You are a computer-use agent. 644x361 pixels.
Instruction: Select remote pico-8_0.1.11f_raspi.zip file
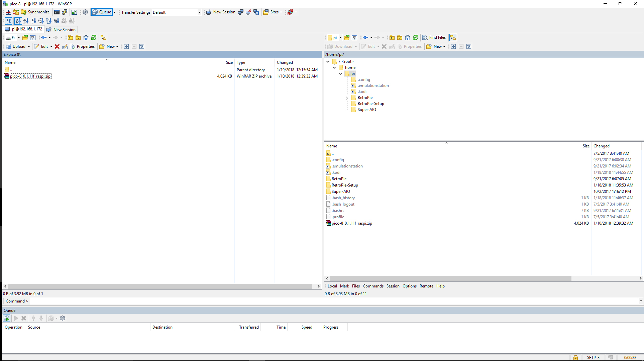(x=352, y=223)
